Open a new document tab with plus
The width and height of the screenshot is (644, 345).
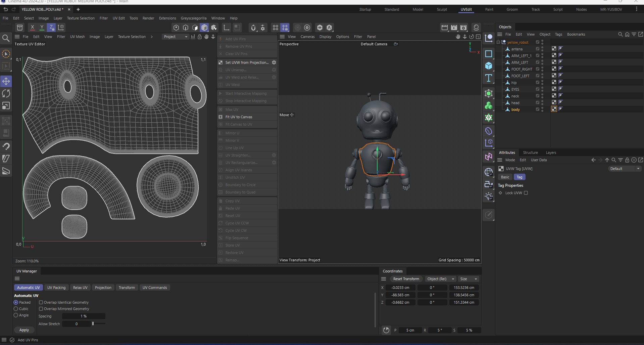click(78, 9)
